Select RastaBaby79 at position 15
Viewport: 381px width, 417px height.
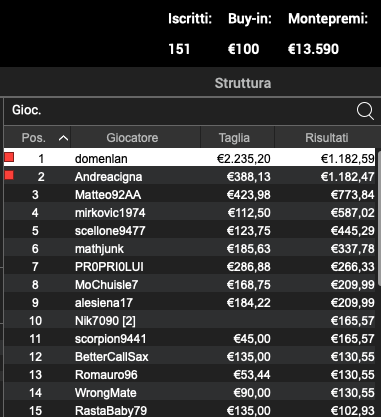pyautogui.click(x=189, y=410)
